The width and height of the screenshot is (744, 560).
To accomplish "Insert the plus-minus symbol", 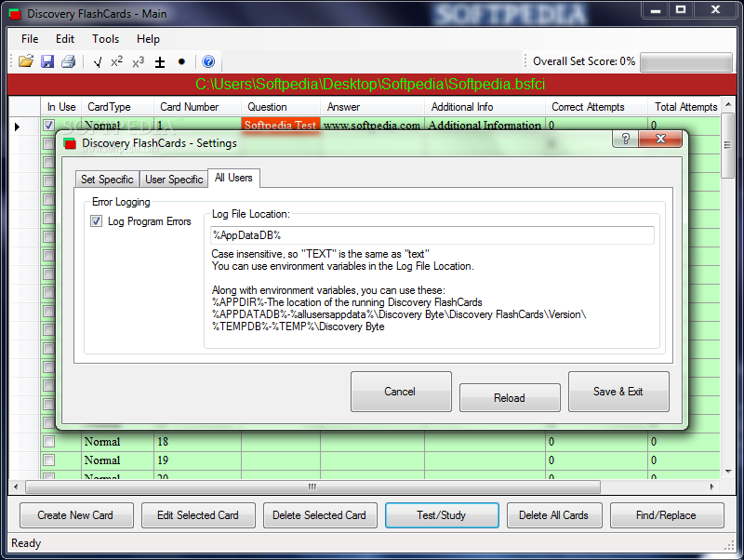I will (160, 61).
